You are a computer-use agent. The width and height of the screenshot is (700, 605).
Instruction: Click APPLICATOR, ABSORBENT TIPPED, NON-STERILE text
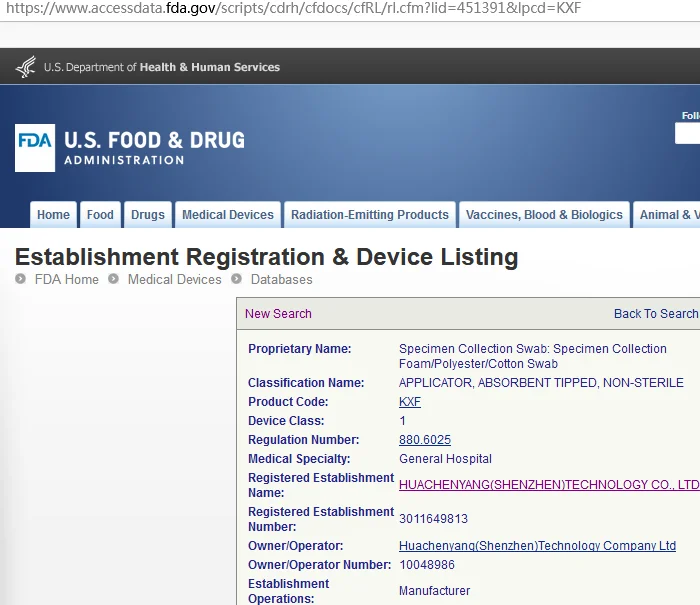click(541, 383)
